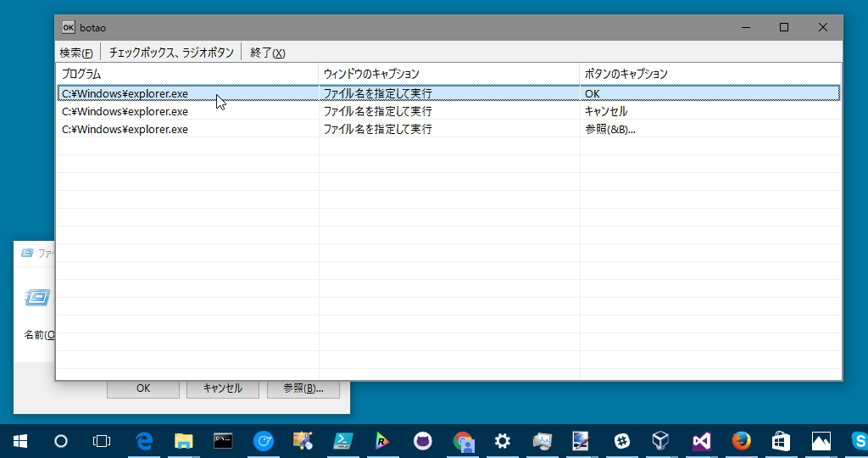Open the blue circular bird taskbar icon
This screenshot has height=458, width=868.
click(263, 441)
